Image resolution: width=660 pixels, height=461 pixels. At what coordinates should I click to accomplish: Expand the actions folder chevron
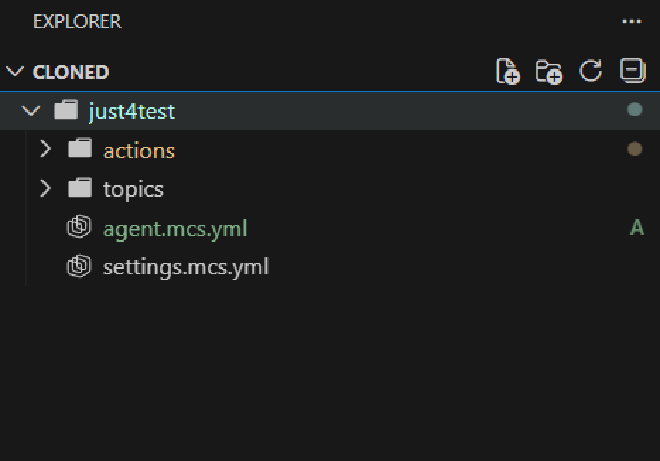click(44, 150)
